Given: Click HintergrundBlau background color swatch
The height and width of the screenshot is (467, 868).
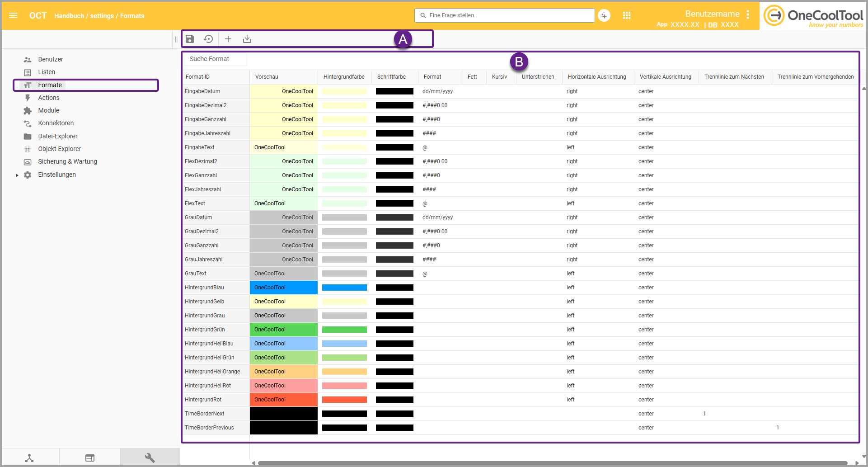Looking at the screenshot, I should coord(344,288).
